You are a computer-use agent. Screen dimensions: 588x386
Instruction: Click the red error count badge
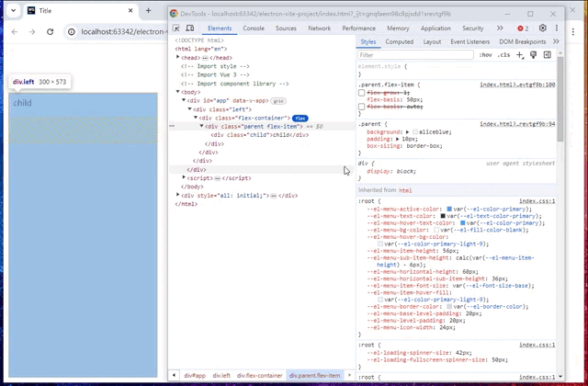(x=523, y=28)
